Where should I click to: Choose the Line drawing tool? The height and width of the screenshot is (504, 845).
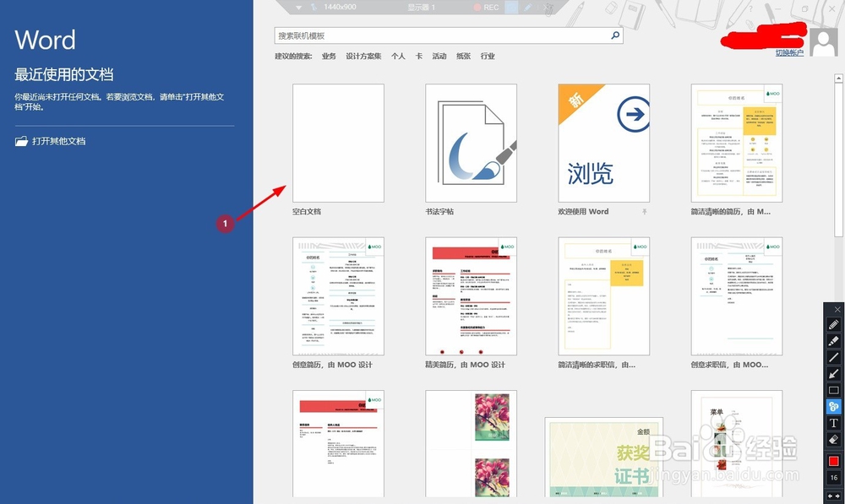click(834, 357)
